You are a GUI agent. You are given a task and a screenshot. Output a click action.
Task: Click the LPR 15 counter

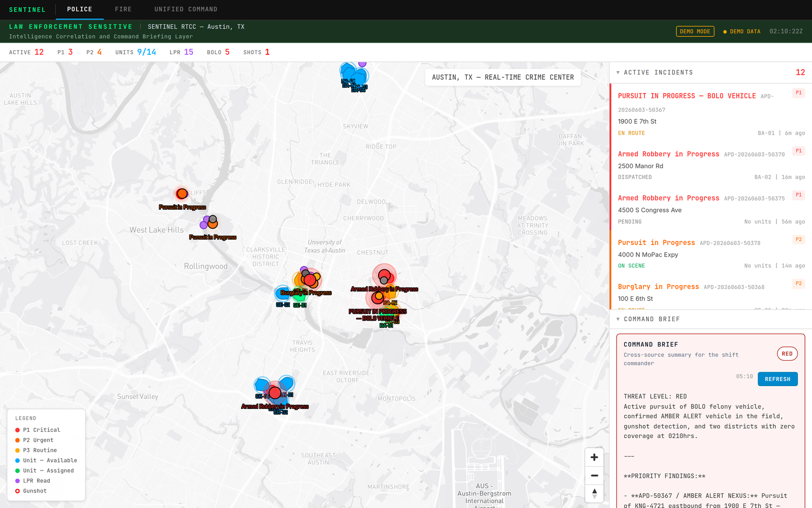coord(181,52)
